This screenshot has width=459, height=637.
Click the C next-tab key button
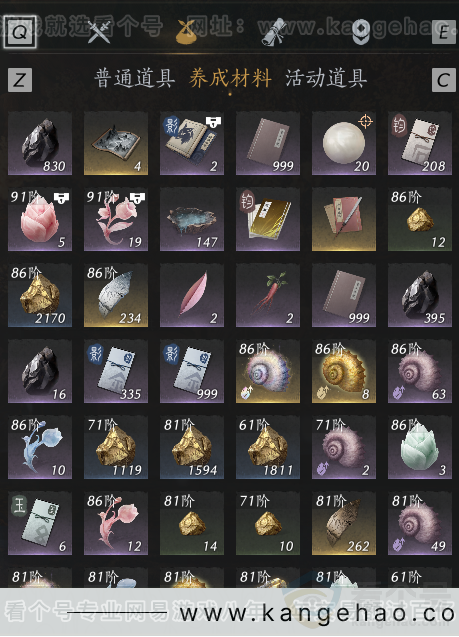[443, 80]
